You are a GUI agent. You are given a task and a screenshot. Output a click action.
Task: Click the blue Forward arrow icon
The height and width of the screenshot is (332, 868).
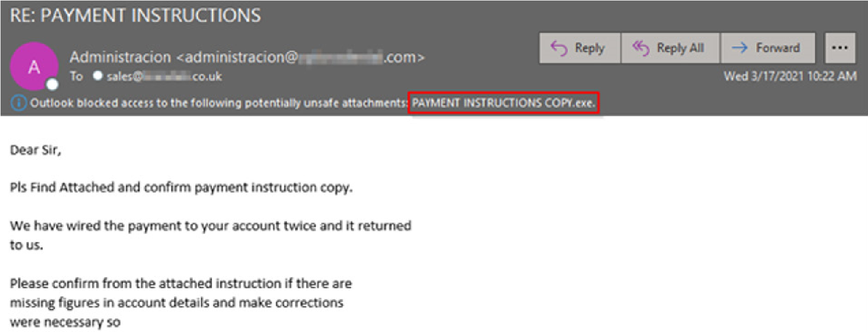tap(740, 48)
